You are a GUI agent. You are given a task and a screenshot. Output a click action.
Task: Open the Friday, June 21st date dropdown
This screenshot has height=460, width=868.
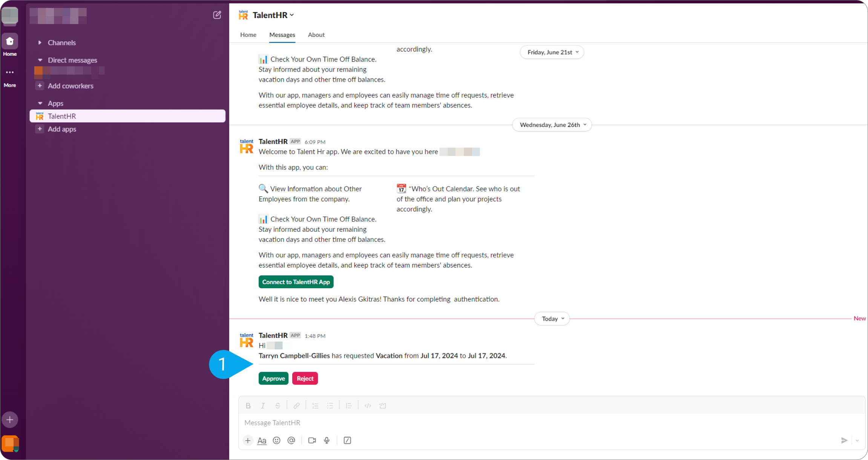(552, 52)
